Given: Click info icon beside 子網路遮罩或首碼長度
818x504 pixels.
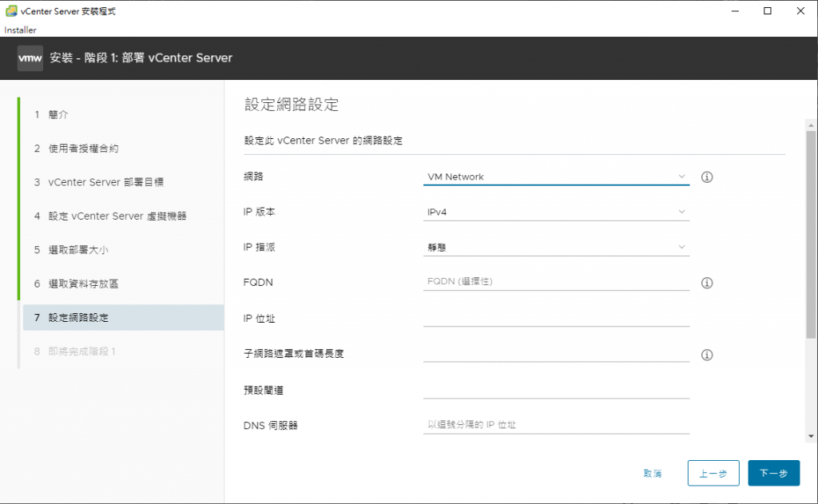Looking at the screenshot, I should [707, 355].
